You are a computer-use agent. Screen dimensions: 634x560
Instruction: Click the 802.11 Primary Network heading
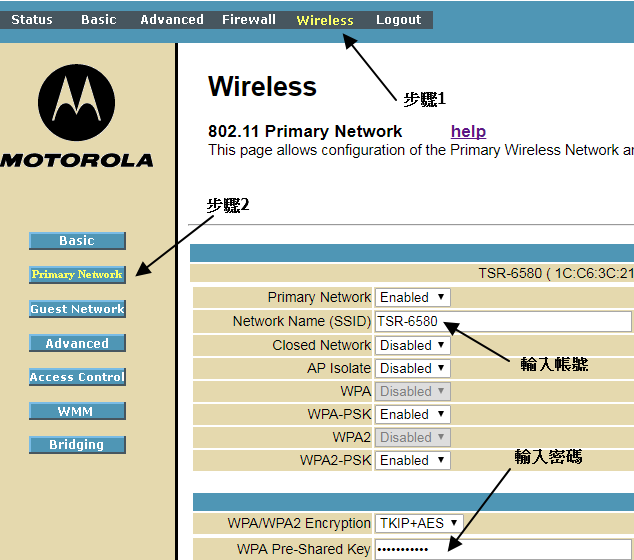pos(305,131)
